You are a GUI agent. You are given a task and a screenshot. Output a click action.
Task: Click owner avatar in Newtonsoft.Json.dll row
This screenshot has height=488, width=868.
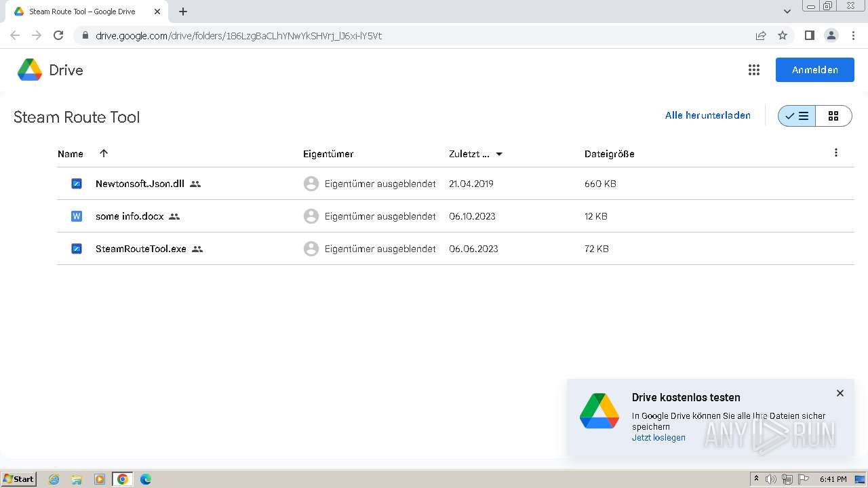click(311, 184)
